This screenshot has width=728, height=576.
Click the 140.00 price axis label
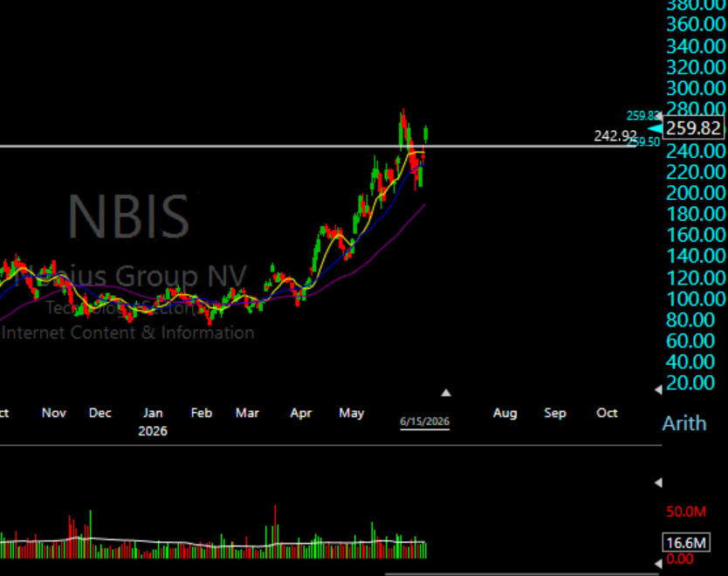tap(696, 257)
